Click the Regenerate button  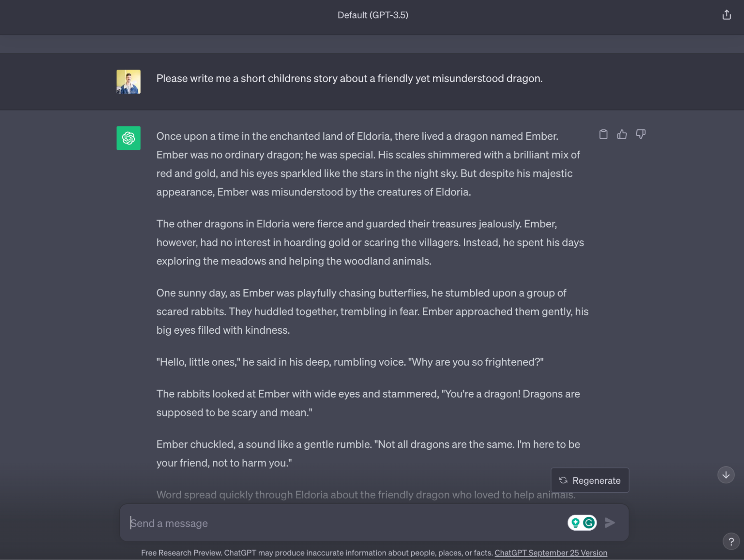tap(590, 480)
